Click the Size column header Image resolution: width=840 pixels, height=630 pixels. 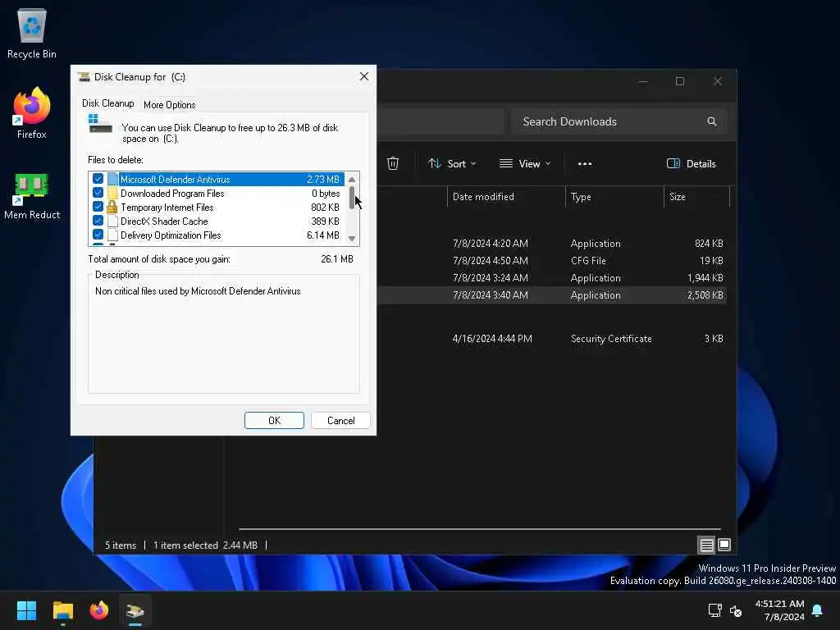pyautogui.click(x=697, y=197)
